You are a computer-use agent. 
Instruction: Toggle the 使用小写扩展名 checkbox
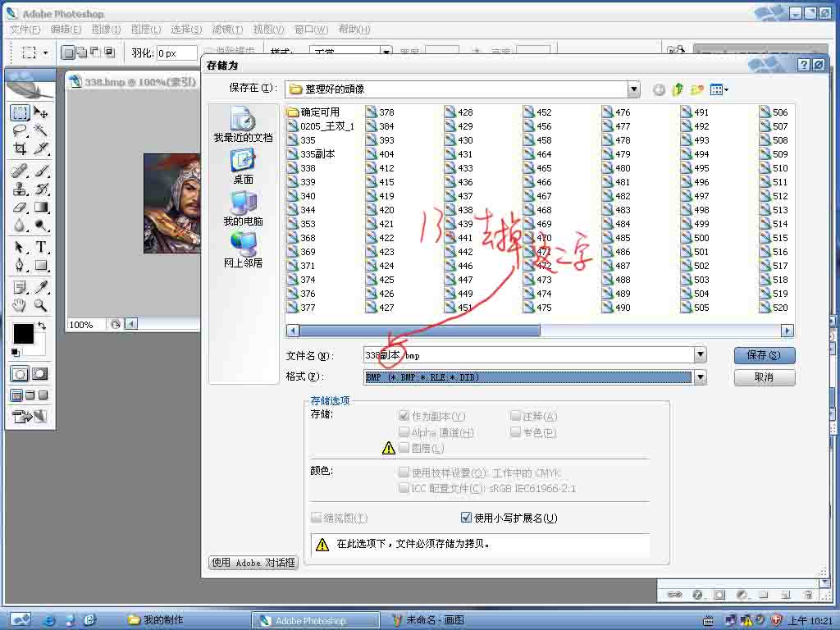[x=467, y=518]
